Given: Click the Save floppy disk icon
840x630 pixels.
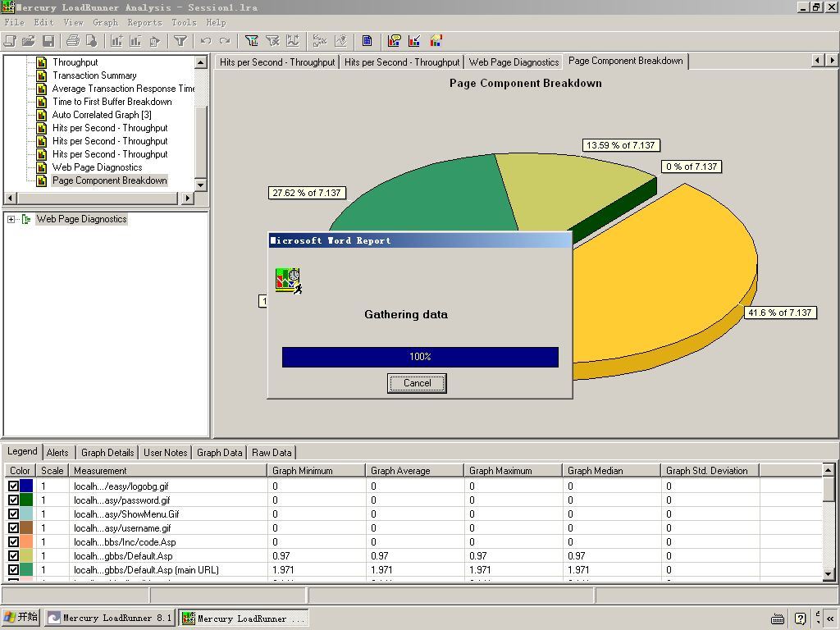Looking at the screenshot, I should [48, 41].
